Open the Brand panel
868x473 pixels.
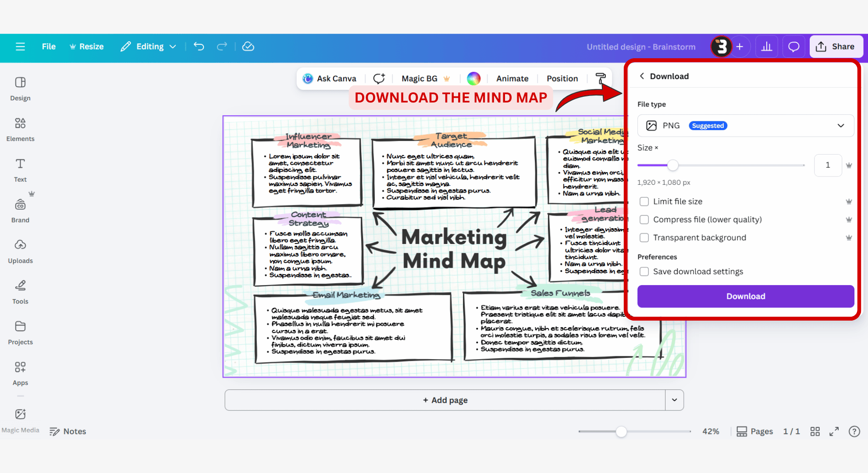(20, 209)
